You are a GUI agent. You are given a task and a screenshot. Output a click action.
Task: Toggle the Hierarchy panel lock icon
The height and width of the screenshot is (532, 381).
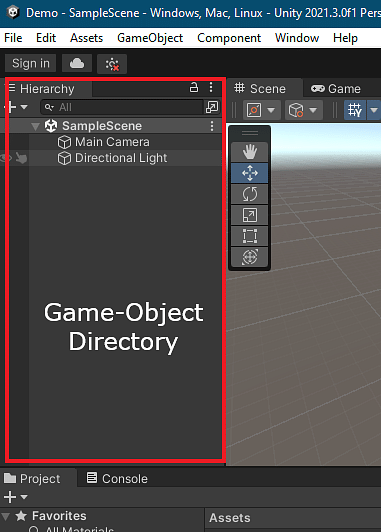pyautogui.click(x=194, y=88)
